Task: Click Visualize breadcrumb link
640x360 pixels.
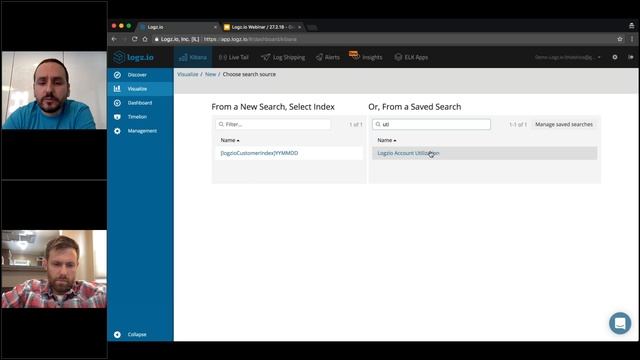Action: click(x=188, y=74)
